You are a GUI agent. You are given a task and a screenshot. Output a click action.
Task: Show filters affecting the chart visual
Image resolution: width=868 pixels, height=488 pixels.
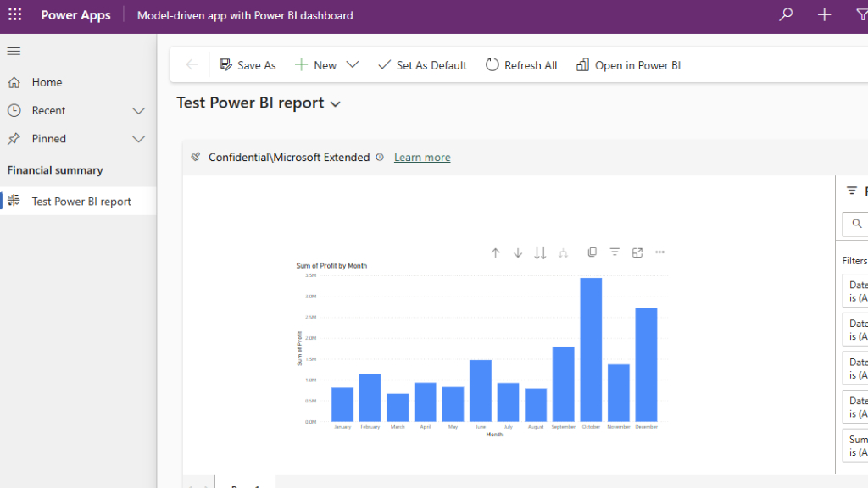click(x=615, y=252)
